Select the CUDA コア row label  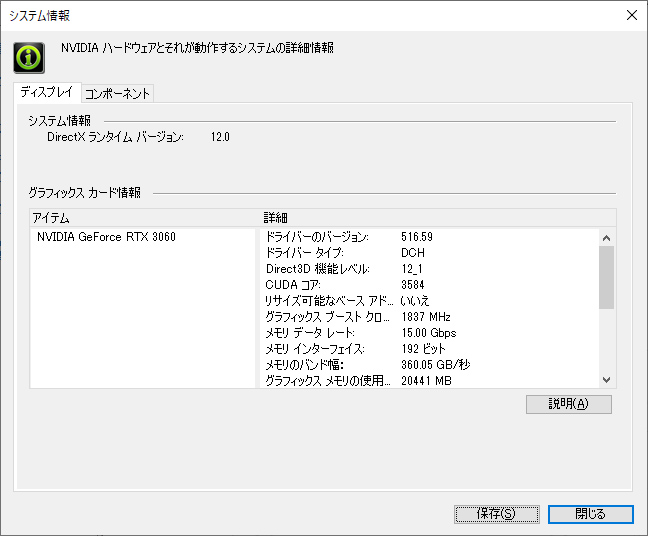tap(293, 285)
